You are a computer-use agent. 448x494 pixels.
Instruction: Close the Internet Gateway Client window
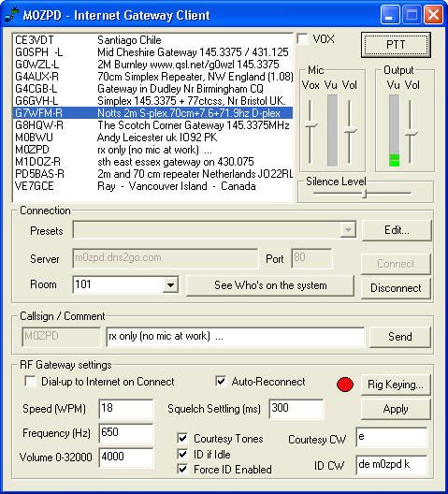[x=434, y=14]
